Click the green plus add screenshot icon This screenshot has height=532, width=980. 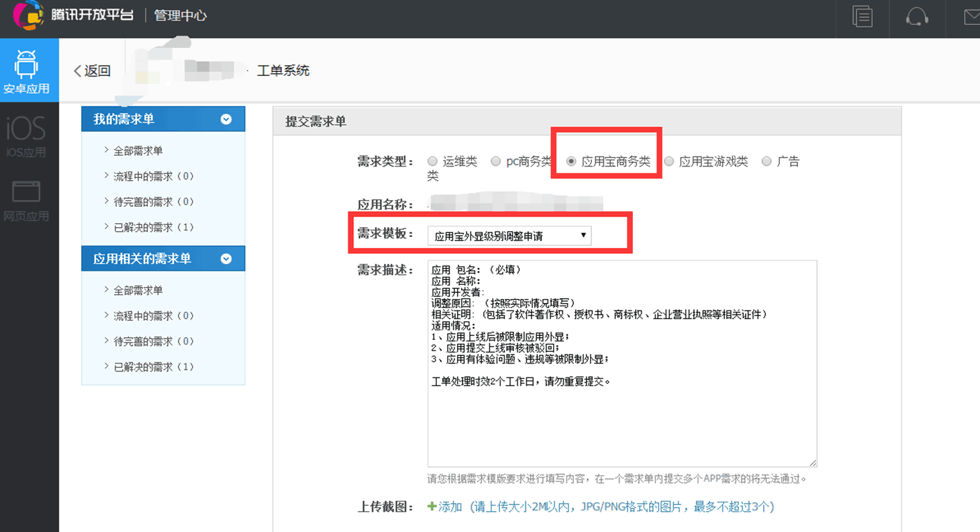click(x=432, y=506)
